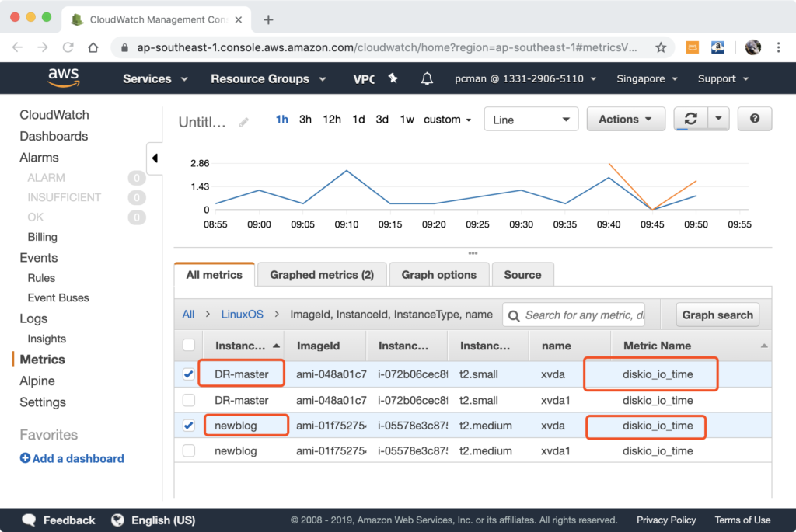Click the browser forward arrow
This screenshot has width=796, height=532.
pos(43,47)
